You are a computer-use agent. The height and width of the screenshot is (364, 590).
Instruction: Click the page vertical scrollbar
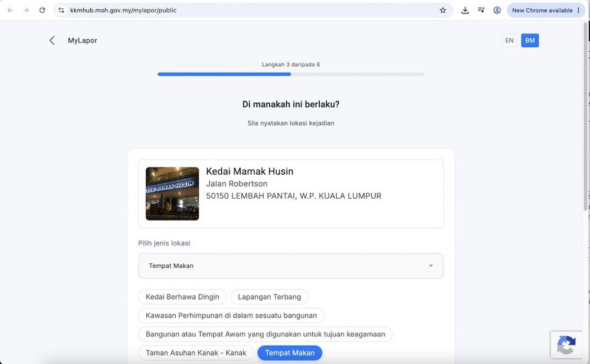pos(585,117)
